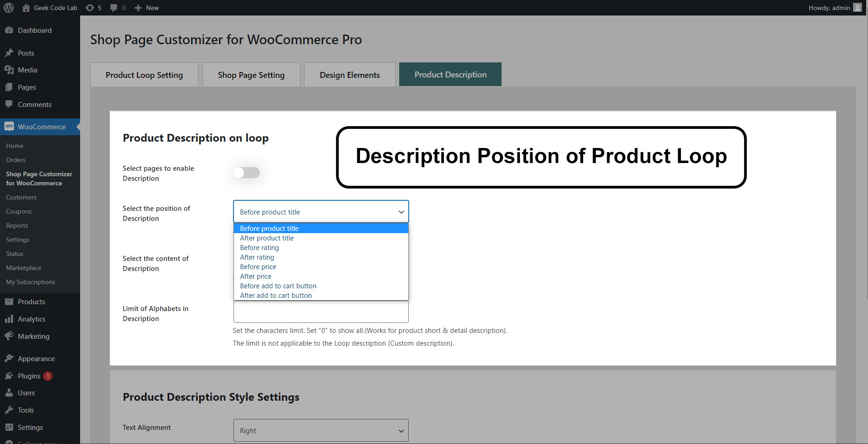Click the Plugins update count badge

click(48, 376)
